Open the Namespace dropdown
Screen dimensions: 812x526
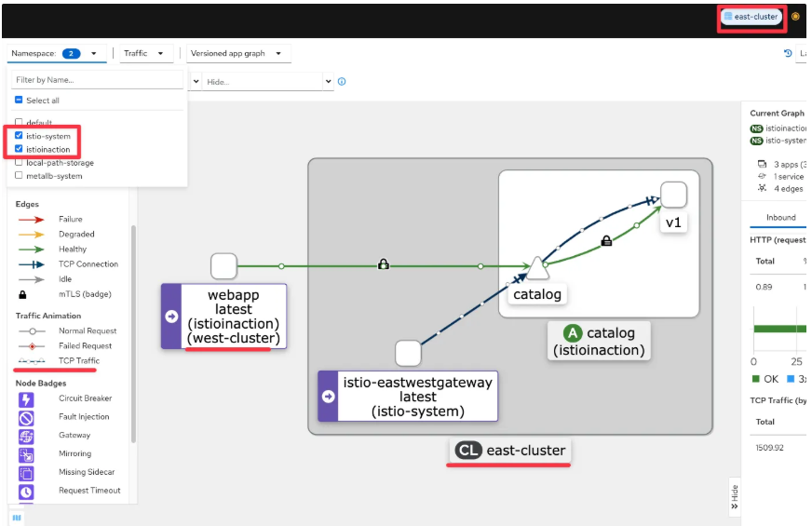tap(56, 53)
